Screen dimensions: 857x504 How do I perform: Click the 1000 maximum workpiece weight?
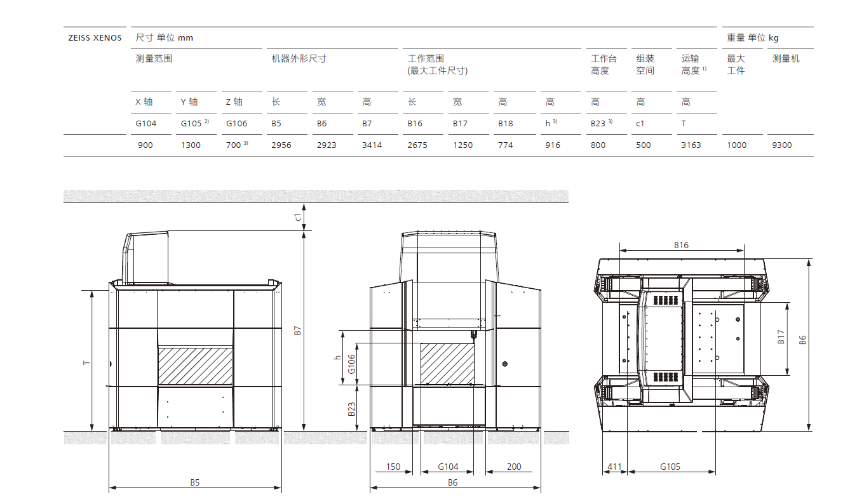(737, 145)
